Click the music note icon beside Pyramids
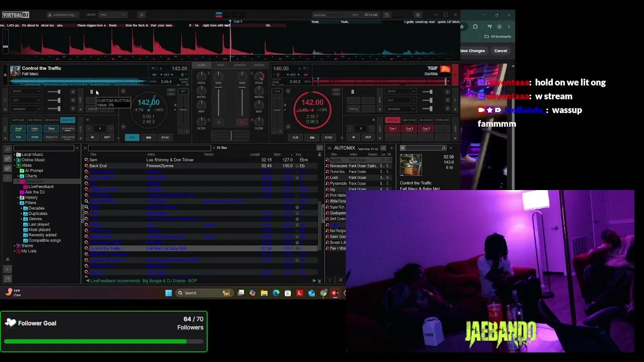 click(328, 184)
